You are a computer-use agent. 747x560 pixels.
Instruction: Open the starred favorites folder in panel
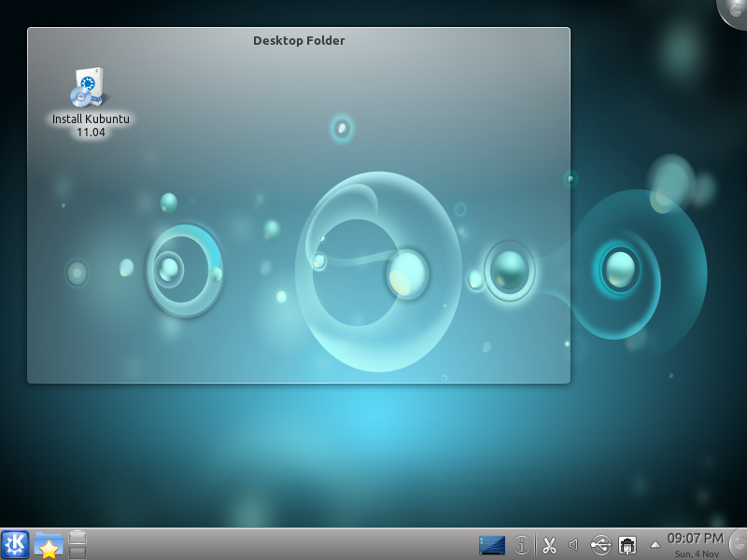tap(48, 544)
